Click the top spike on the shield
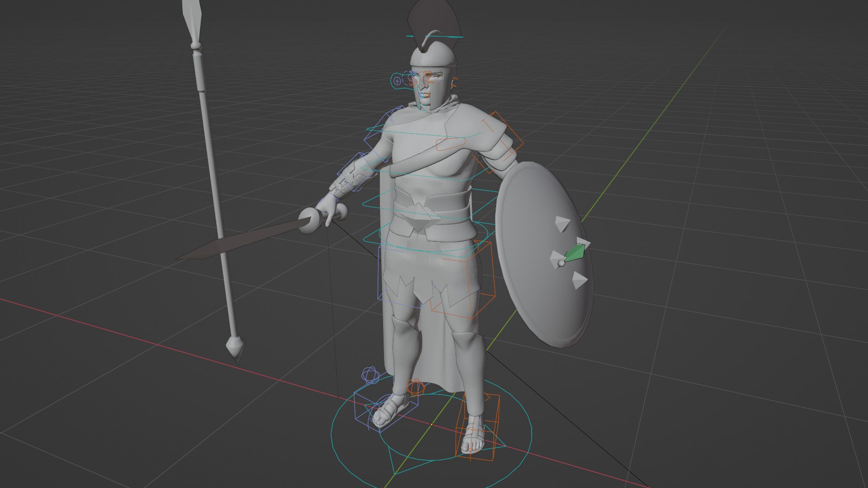The image size is (868, 488). pyautogui.click(x=562, y=224)
